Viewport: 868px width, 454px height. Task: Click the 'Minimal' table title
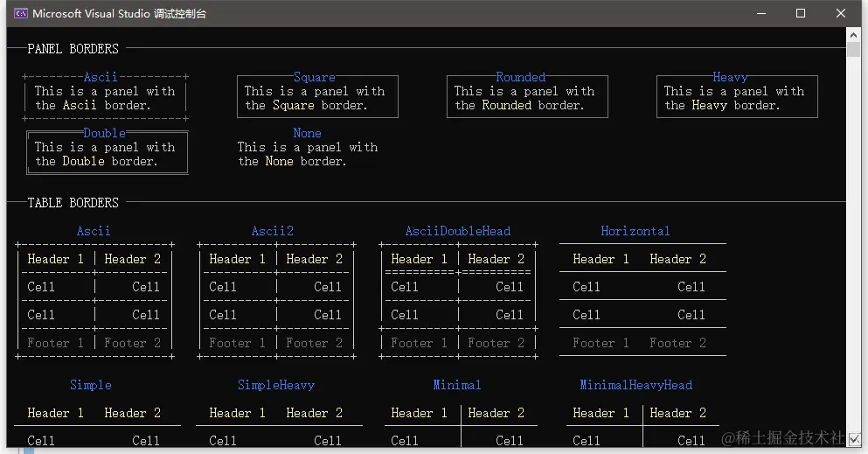click(456, 385)
